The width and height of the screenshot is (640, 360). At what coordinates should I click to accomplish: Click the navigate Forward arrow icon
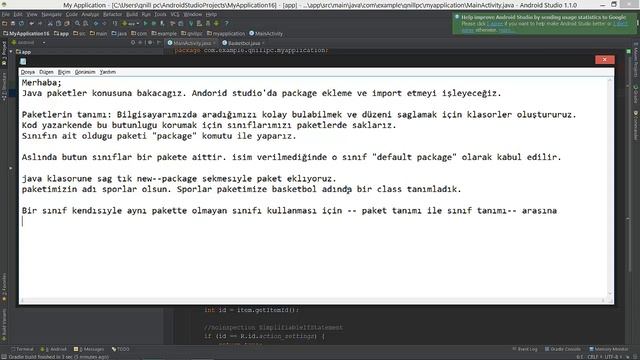click(x=104, y=23)
